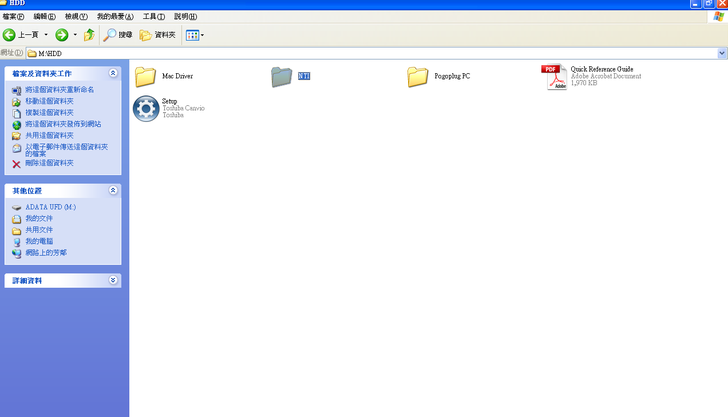
Task: Click the Pogoplug PC folder name
Action: click(x=452, y=76)
